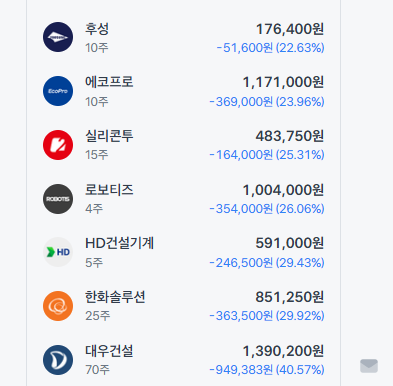This screenshot has height=386, width=393.
Task: Click the 4주 share quantity
Action: tap(94, 209)
